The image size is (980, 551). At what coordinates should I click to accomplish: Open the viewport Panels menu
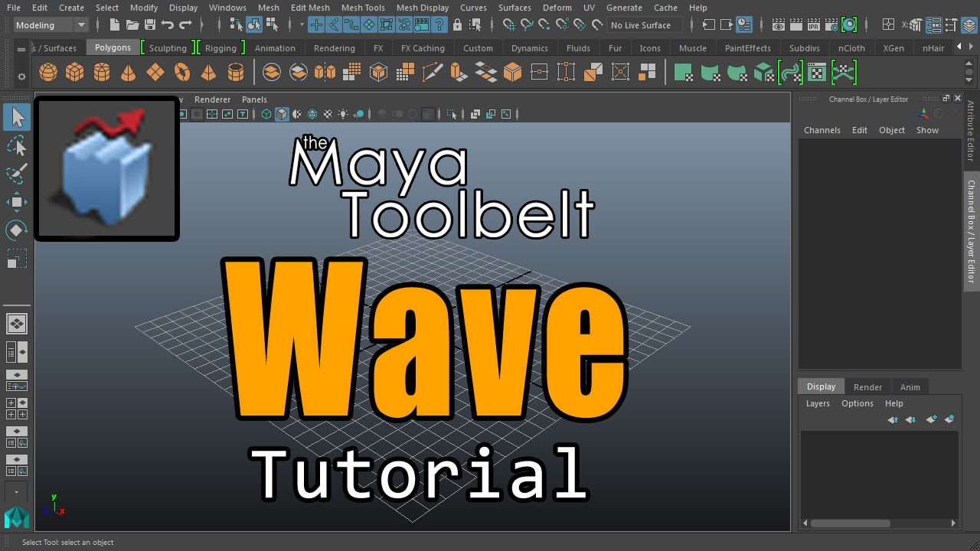[254, 99]
